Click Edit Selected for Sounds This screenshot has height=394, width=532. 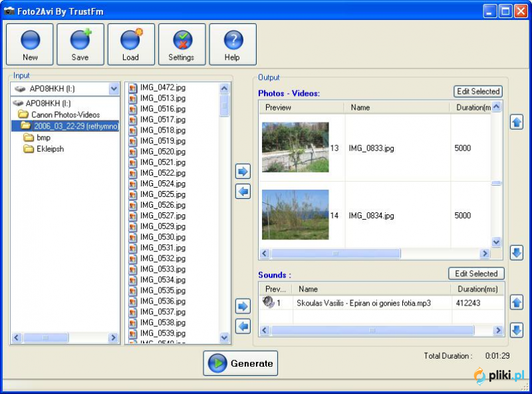pyautogui.click(x=476, y=274)
